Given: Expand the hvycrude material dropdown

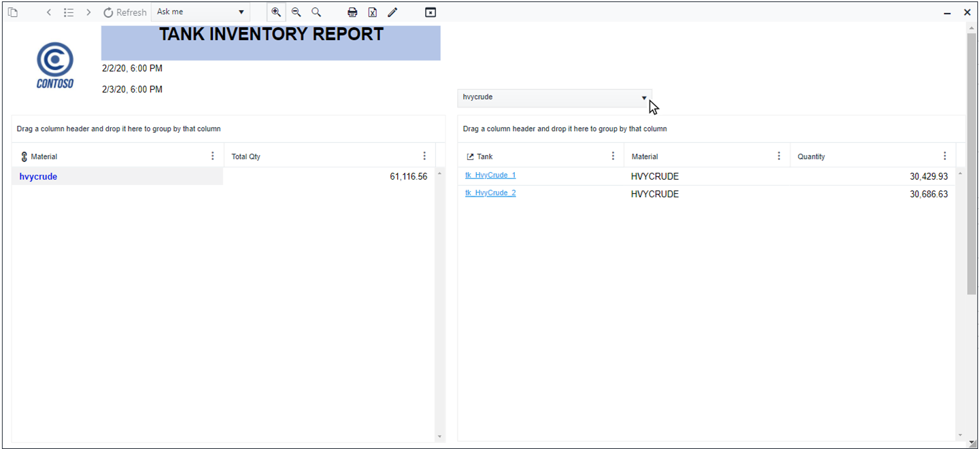Looking at the screenshot, I should [x=643, y=98].
